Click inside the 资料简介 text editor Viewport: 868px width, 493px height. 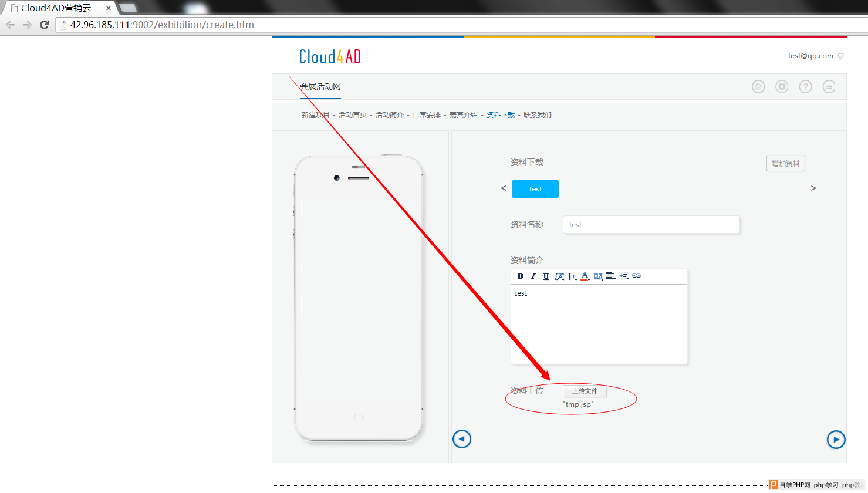click(599, 324)
